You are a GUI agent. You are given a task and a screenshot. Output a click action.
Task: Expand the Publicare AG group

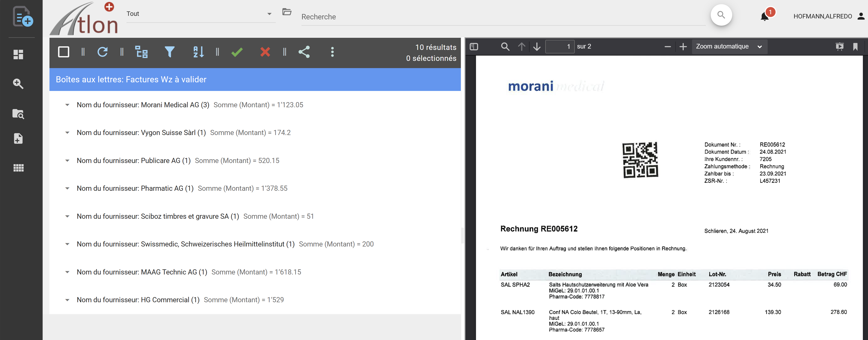67,161
